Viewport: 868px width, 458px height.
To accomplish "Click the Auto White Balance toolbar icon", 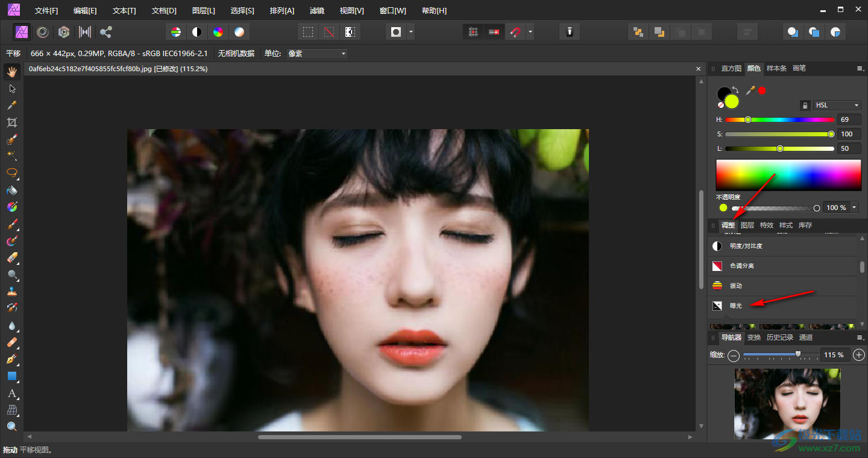I will pos(239,32).
